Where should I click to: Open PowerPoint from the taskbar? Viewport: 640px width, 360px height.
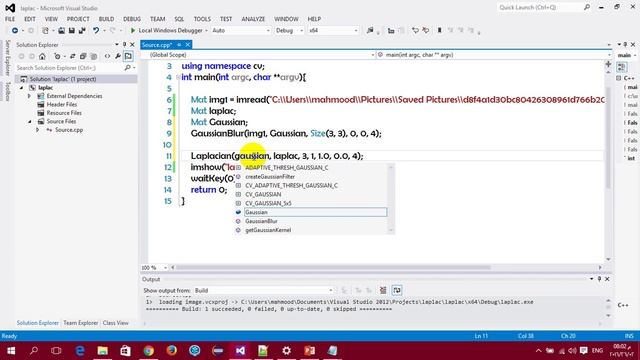point(309,350)
